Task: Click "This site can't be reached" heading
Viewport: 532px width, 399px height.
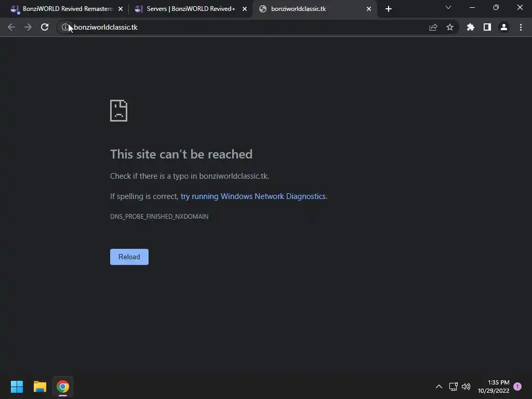Action: [x=181, y=154]
